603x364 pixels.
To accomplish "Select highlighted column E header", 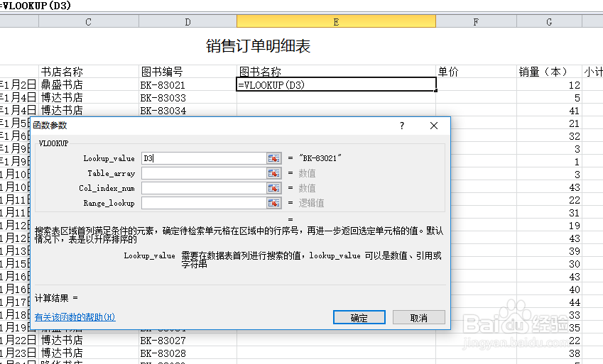I will pyautogui.click(x=336, y=22).
